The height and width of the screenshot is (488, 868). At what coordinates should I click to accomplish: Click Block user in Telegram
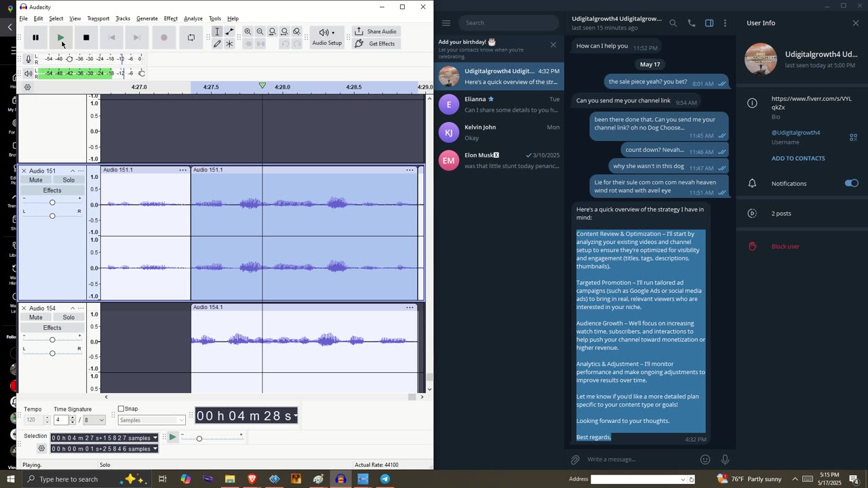click(785, 246)
